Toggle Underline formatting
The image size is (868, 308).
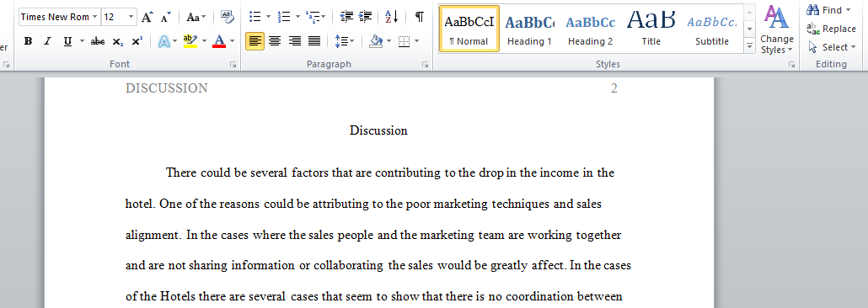67,41
